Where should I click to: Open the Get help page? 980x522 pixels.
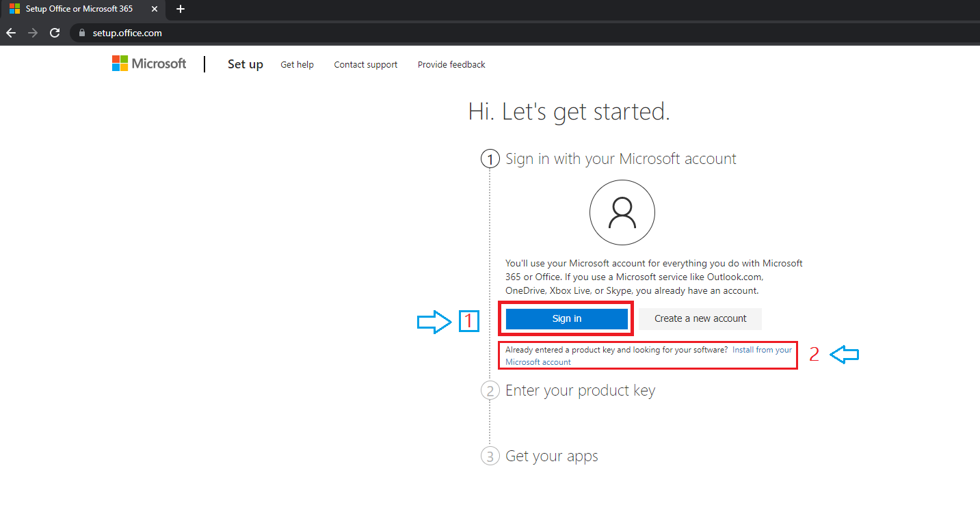point(297,65)
